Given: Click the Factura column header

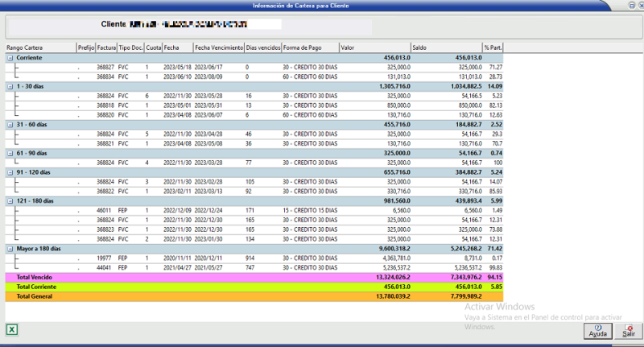Looking at the screenshot, I should coord(106,48).
